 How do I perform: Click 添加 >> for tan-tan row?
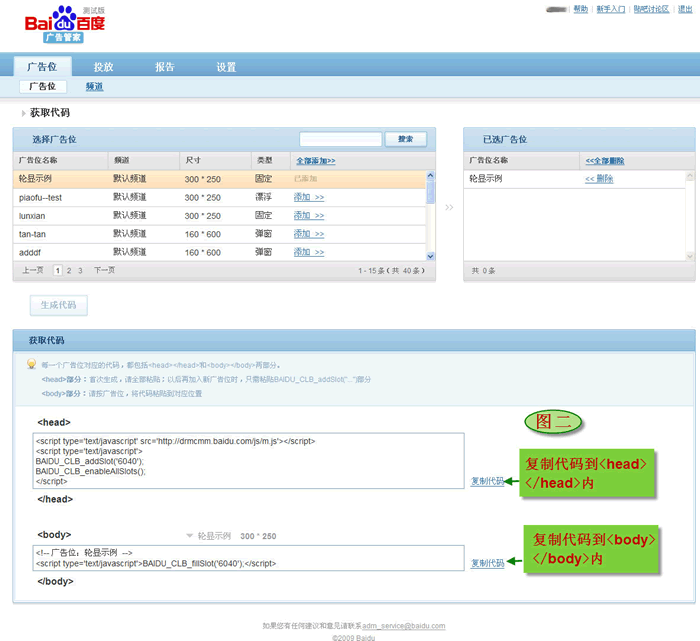[x=309, y=234]
